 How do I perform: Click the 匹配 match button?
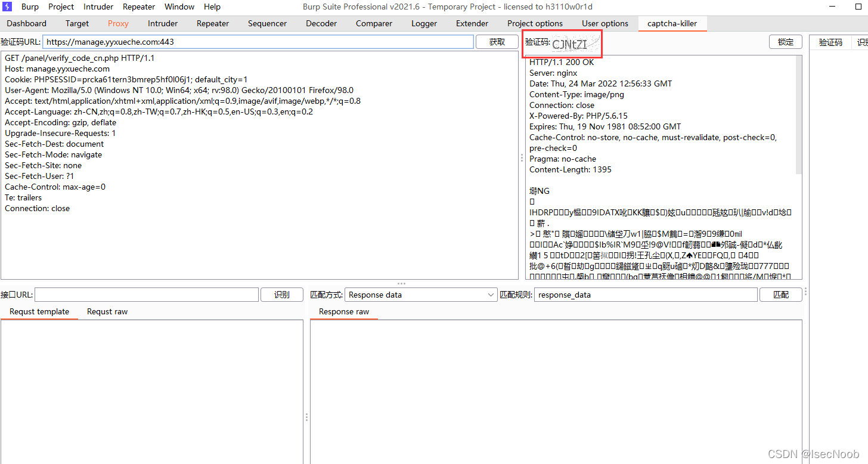[781, 295]
